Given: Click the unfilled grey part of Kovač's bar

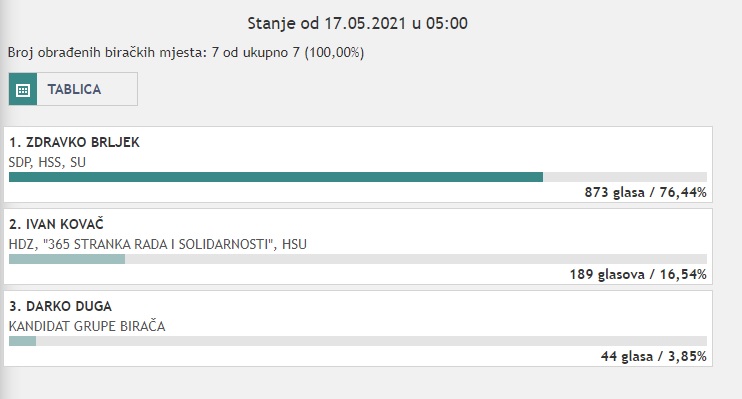Looking at the screenshot, I should point(416,259).
